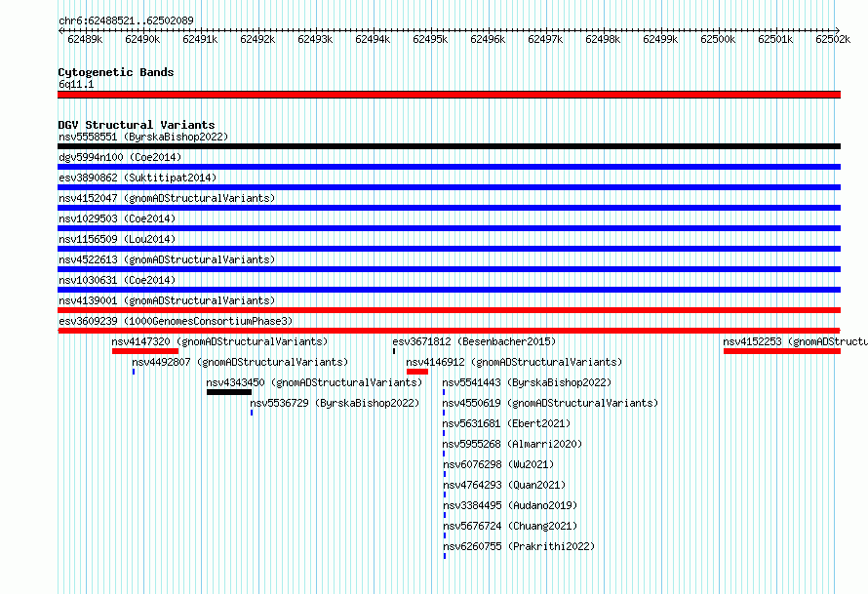Open nsv4764293 (Quan2021) label
This screenshot has height=594, width=868.
point(504,485)
